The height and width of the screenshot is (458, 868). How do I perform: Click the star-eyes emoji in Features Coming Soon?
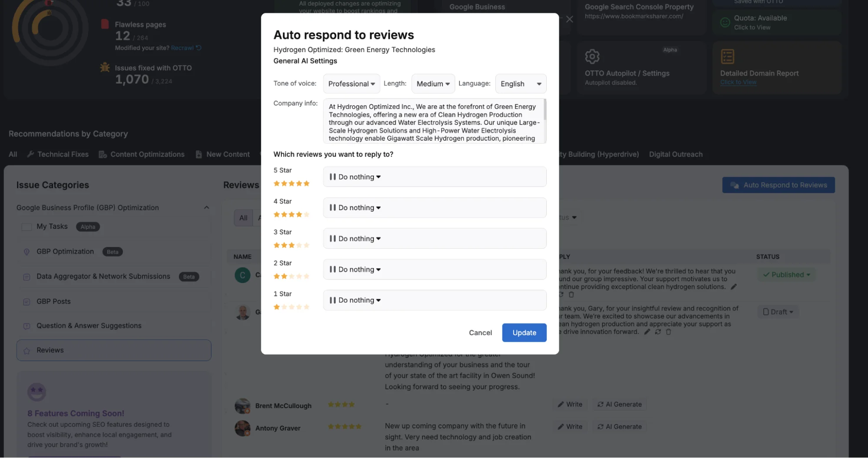click(x=36, y=392)
